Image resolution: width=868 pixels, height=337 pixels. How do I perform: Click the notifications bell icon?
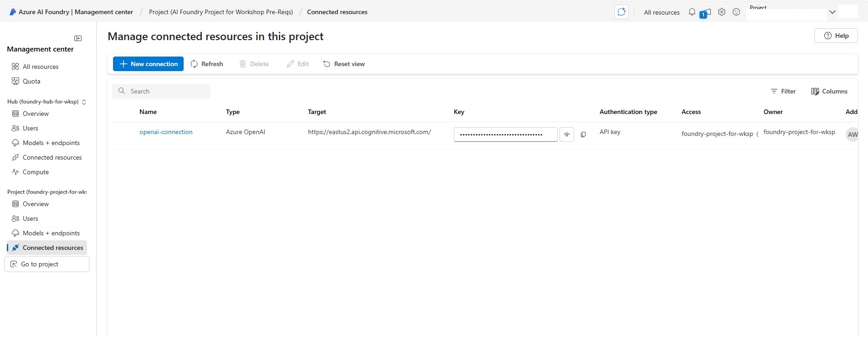pos(692,12)
